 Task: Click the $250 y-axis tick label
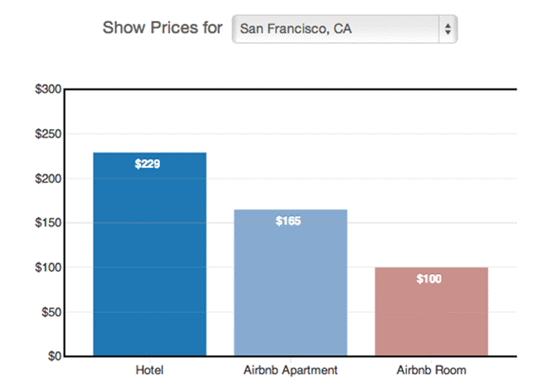(x=48, y=134)
